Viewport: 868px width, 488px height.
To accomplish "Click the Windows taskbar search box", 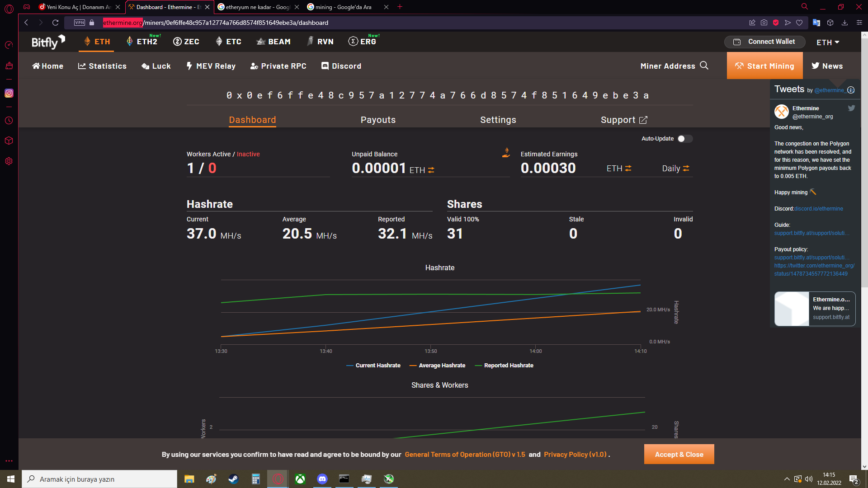I will point(99,479).
